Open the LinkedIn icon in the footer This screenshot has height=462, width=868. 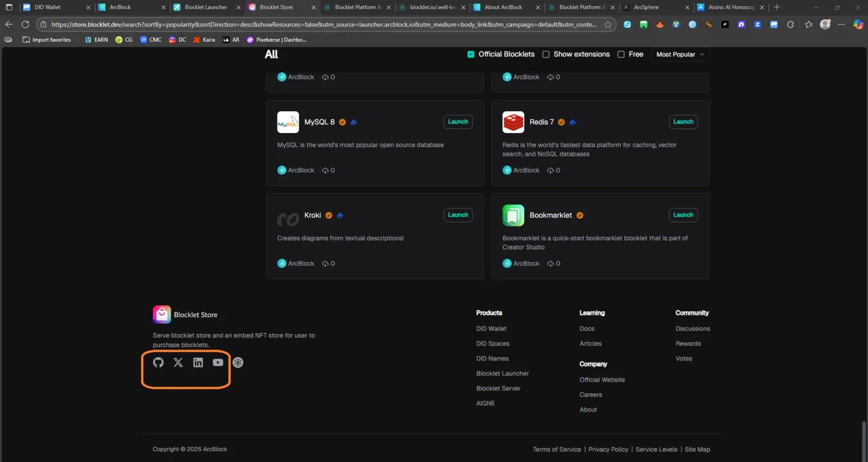point(198,363)
